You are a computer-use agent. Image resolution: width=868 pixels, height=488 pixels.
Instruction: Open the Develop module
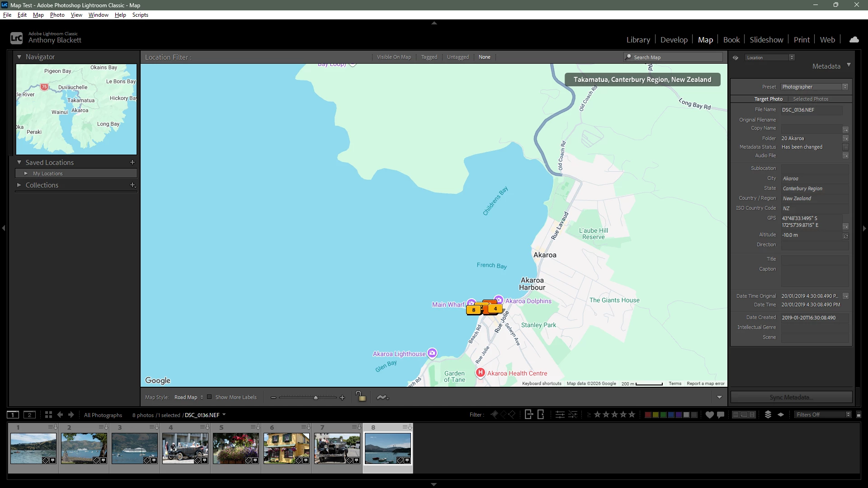(674, 40)
